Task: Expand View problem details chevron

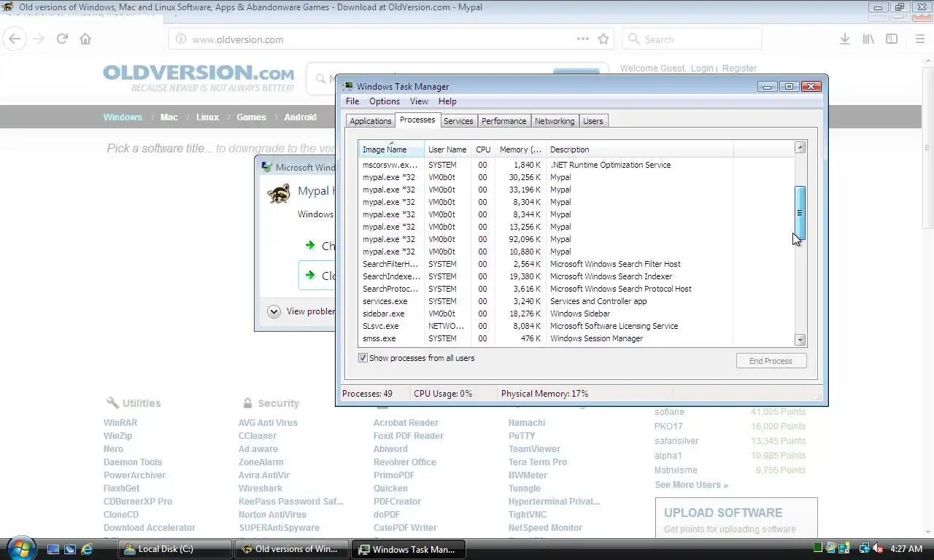Action: 274,311
